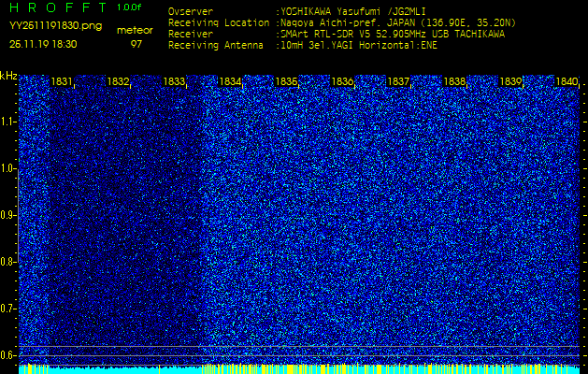Click the 1839 time marker
Viewport: 588px width, 374px height.
[511, 81]
